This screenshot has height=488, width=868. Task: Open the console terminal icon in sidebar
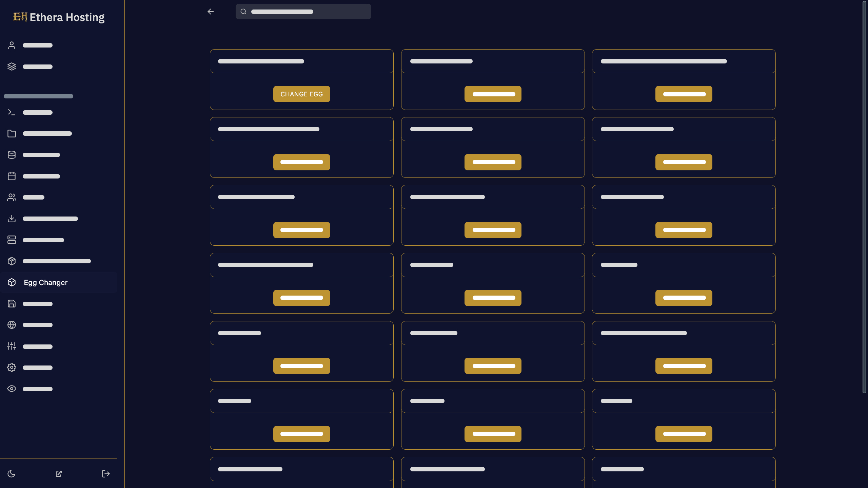pos(12,112)
